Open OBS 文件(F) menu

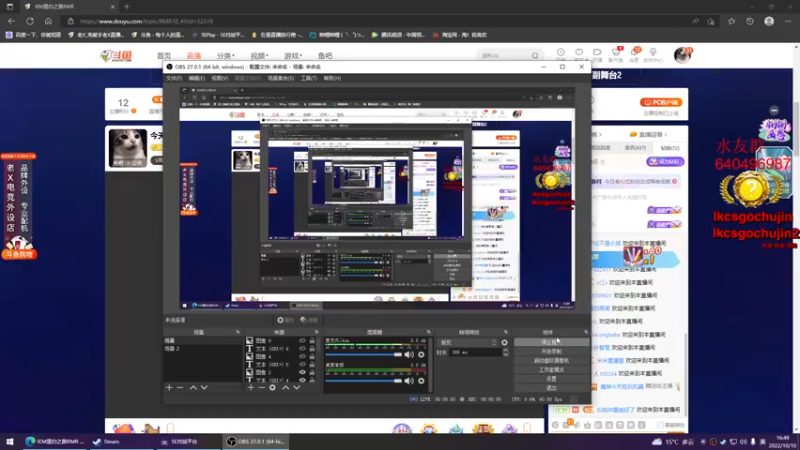tap(173, 78)
